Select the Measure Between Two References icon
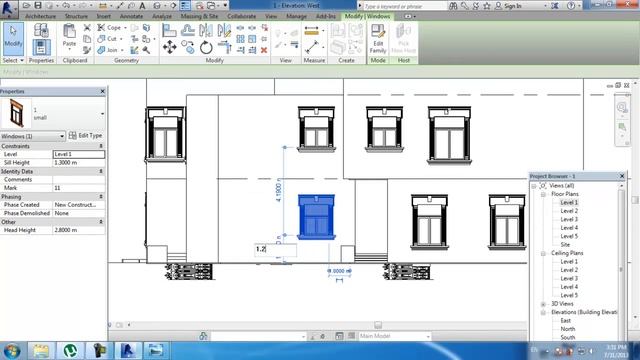The width and height of the screenshot is (640, 360). 311,47
